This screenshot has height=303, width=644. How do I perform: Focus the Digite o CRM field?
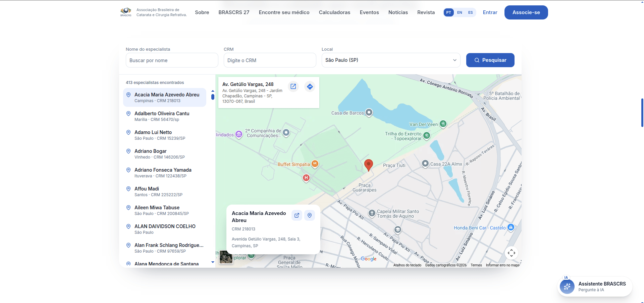click(270, 60)
